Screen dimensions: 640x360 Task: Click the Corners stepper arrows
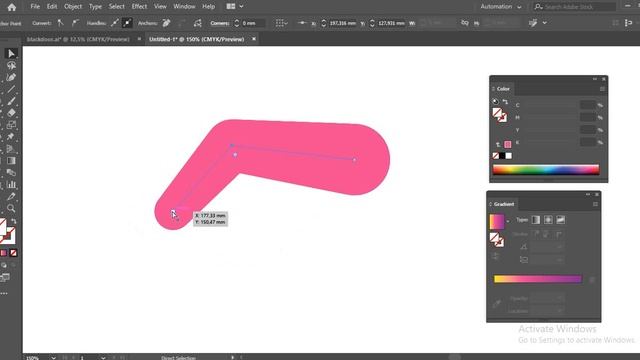(236, 23)
